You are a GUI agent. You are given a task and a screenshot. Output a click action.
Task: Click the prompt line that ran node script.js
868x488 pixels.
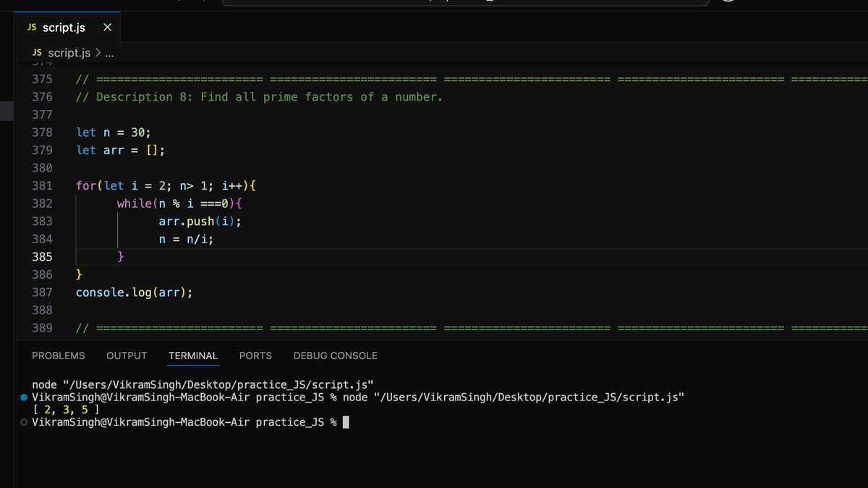(x=358, y=397)
